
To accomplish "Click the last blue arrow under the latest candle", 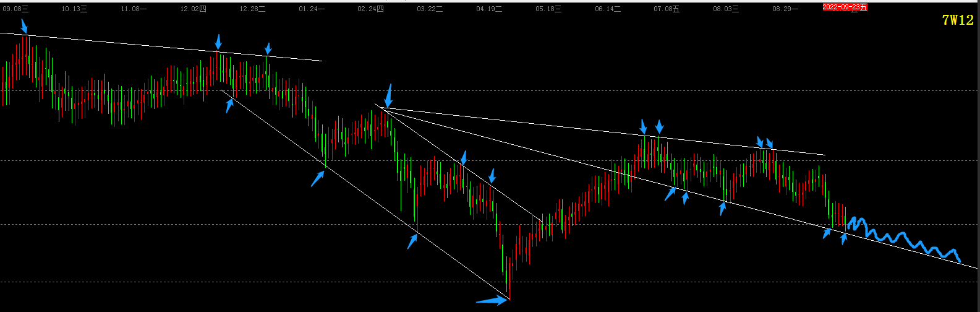I will coord(844,238).
